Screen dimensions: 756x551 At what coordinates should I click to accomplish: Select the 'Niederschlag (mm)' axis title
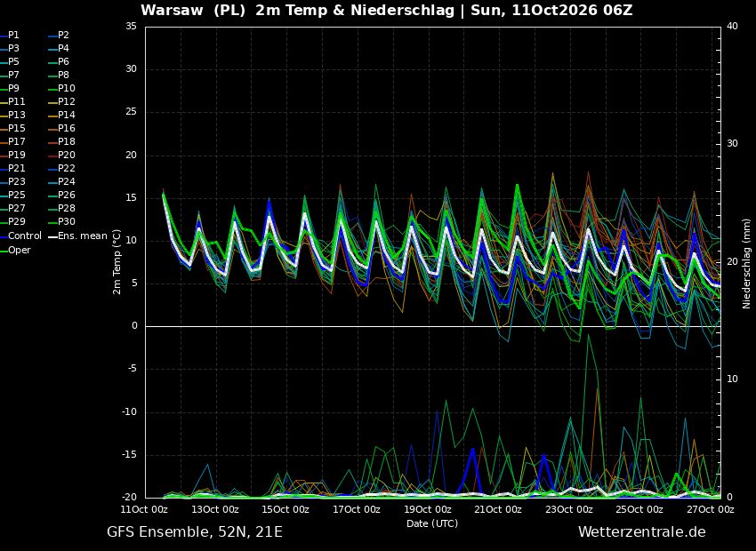tap(746, 262)
